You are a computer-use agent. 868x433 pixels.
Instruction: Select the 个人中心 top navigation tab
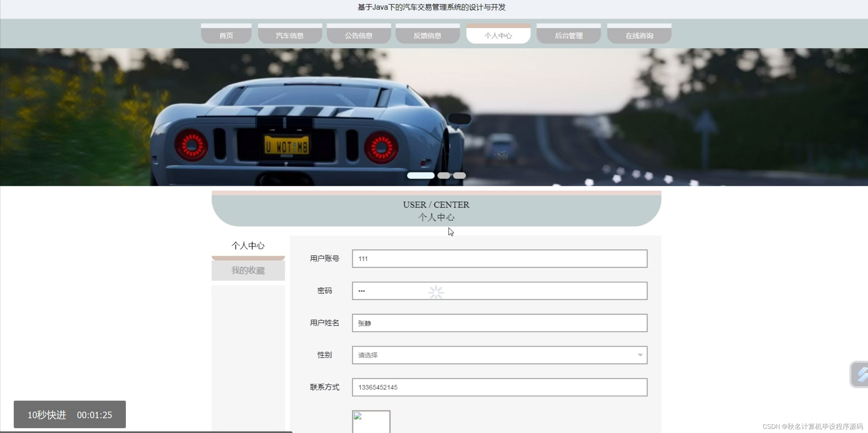tap(498, 35)
